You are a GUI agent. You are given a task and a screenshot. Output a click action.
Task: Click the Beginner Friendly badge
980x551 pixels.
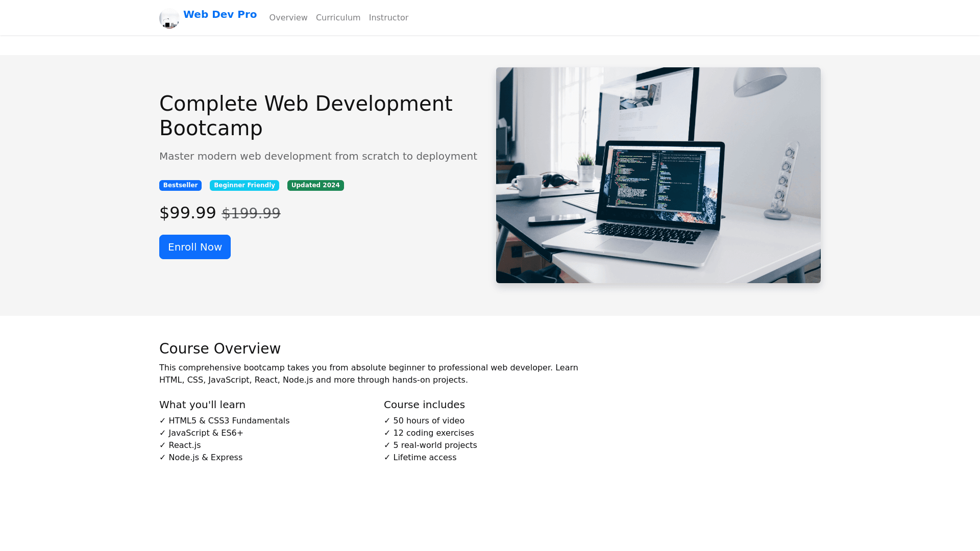point(244,186)
